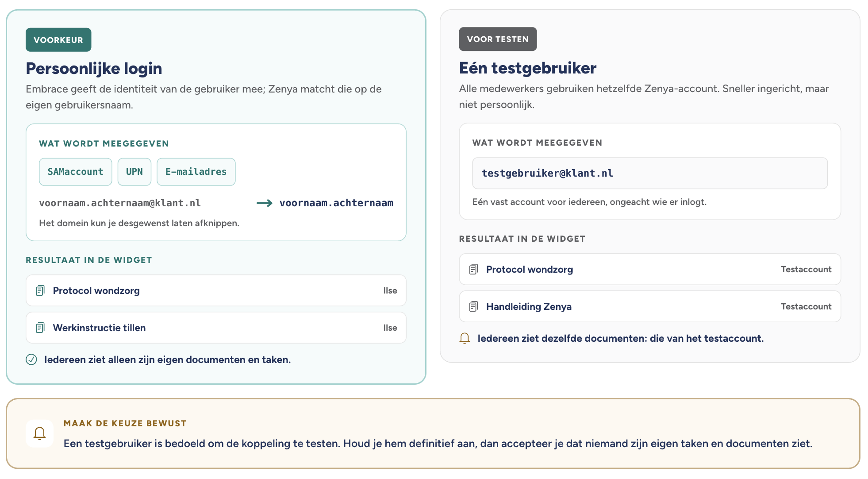Click the VOORKEUR badge
Screen dimensions: 868x479
[58, 40]
